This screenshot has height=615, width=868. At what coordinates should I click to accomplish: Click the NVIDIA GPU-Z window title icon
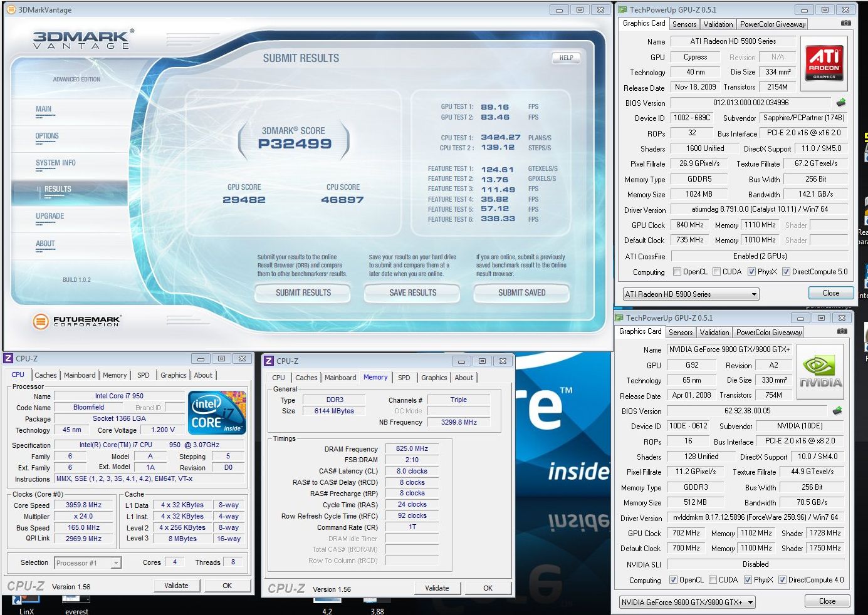click(619, 318)
